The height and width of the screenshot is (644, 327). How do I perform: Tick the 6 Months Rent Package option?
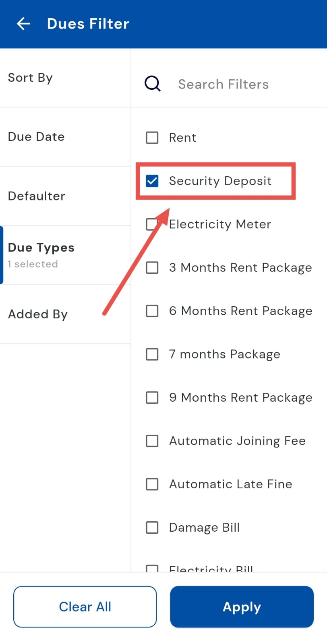coord(152,311)
